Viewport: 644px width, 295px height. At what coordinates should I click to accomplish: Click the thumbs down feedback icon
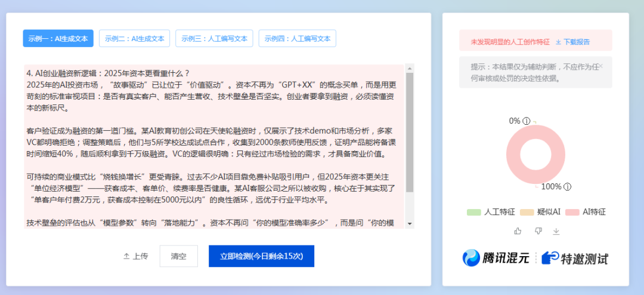538,231
